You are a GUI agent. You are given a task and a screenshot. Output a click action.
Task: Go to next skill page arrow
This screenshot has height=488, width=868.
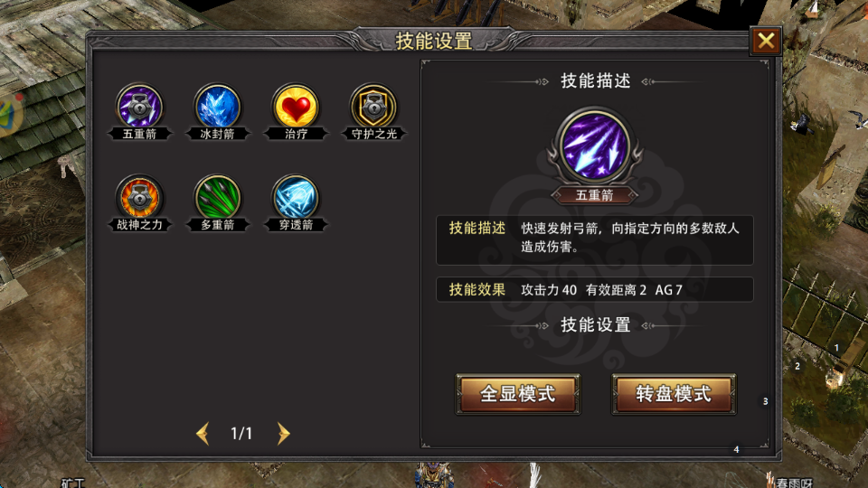[x=283, y=433]
